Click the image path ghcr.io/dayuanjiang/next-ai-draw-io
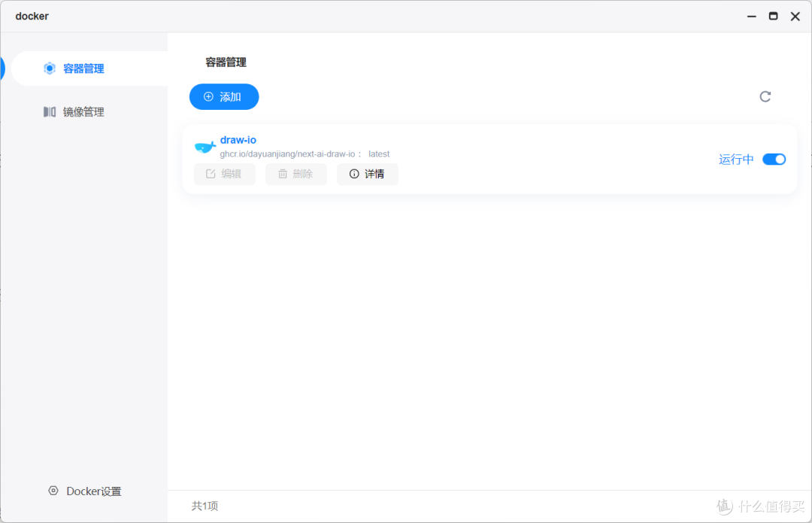 click(x=287, y=154)
